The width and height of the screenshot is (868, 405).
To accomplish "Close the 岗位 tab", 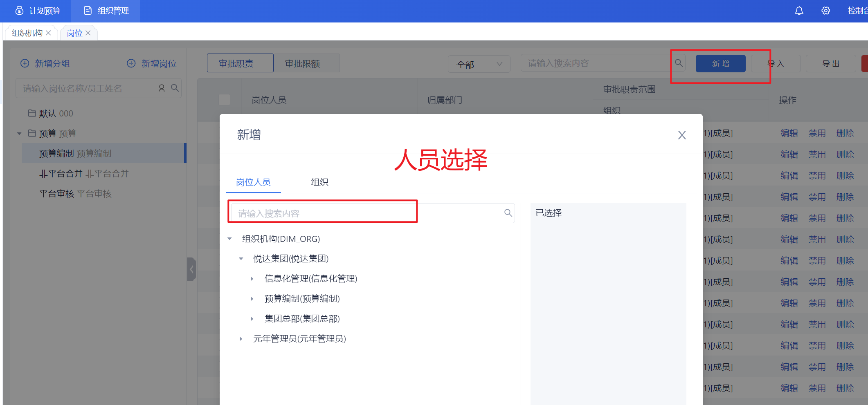I will [x=88, y=33].
